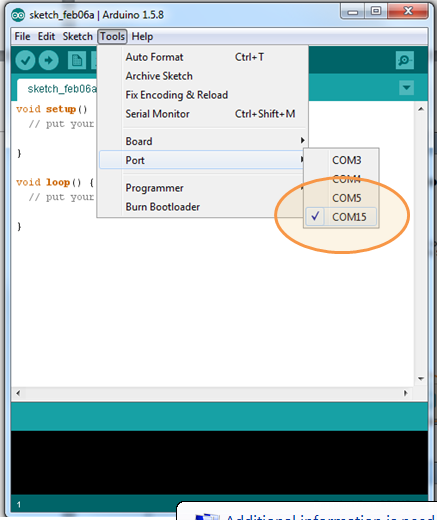
Task: Close the open Tools menu
Action: (x=112, y=36)
